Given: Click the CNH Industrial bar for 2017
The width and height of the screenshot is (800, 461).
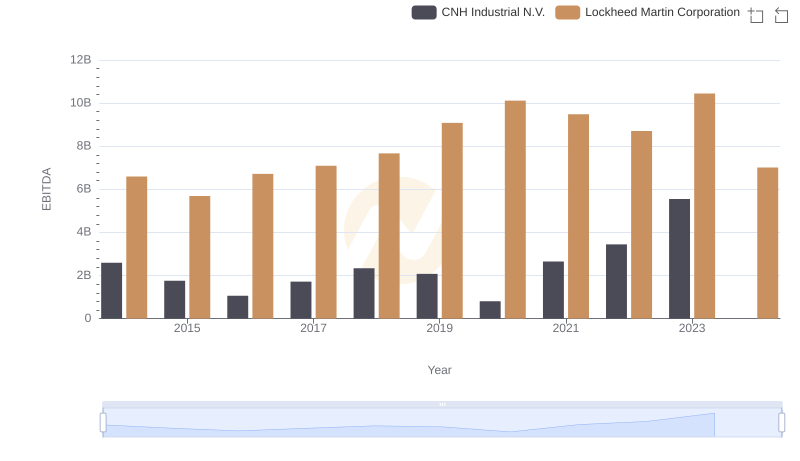Looking at the screenshot, I should (x=301, y=300).
